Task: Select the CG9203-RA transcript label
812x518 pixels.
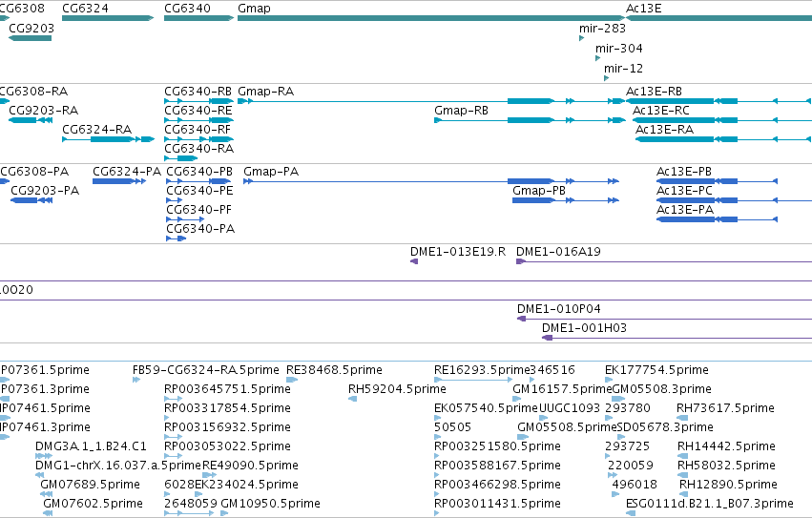Action: (44, 111)
